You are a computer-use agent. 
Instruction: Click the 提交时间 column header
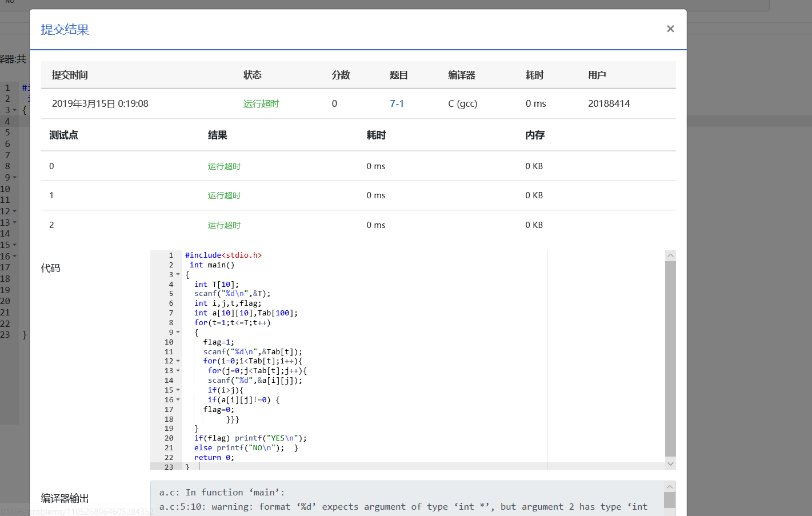[x=70, y=75]
